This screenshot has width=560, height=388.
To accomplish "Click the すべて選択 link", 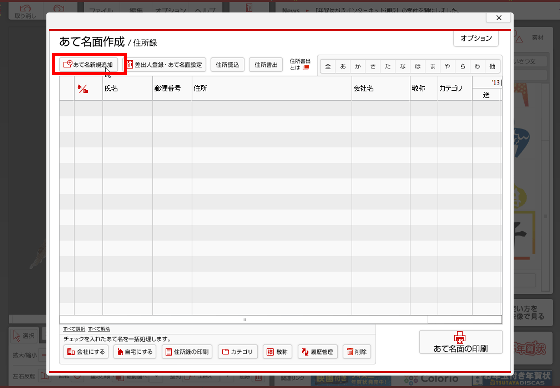I will point(74,329).
